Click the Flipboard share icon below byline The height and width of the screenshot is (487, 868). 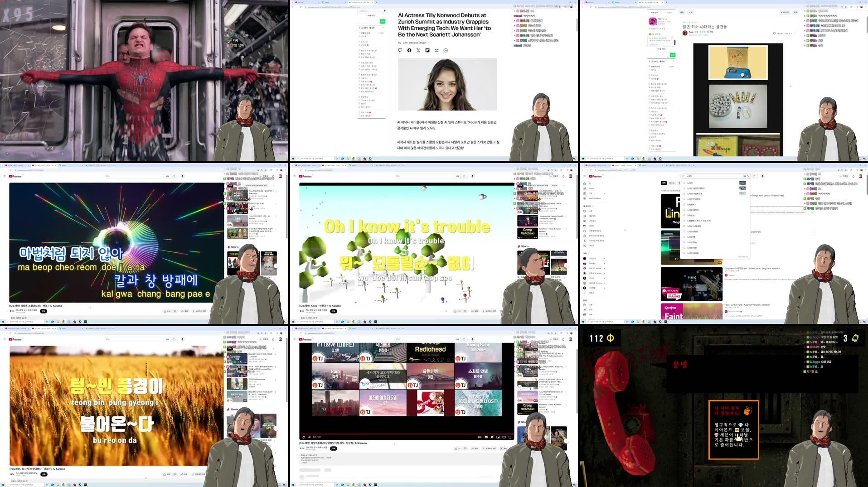click(x=427, y=50)
